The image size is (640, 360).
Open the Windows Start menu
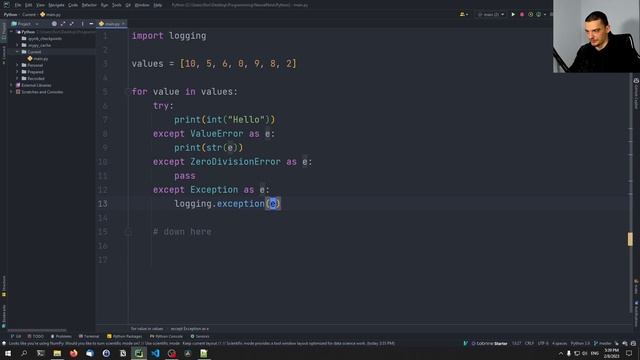(8, 353)
